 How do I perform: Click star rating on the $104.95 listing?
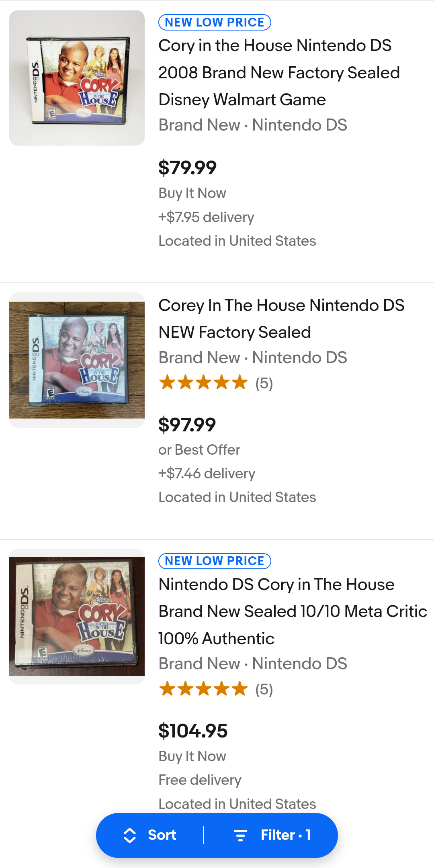click(x=203, y=689)
